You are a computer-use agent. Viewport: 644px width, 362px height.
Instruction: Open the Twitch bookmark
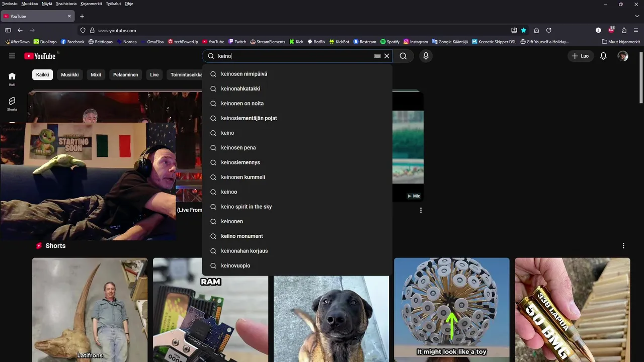[237, 42]
